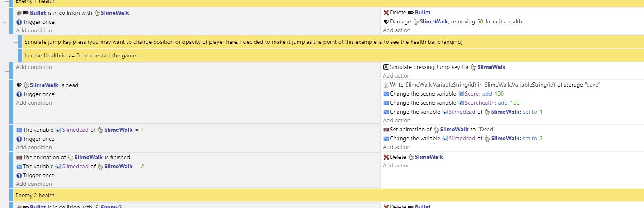The image size is (644, 208).
Task: Click Add condition under SlimeWalk is dead
Action: coord(34,103)
